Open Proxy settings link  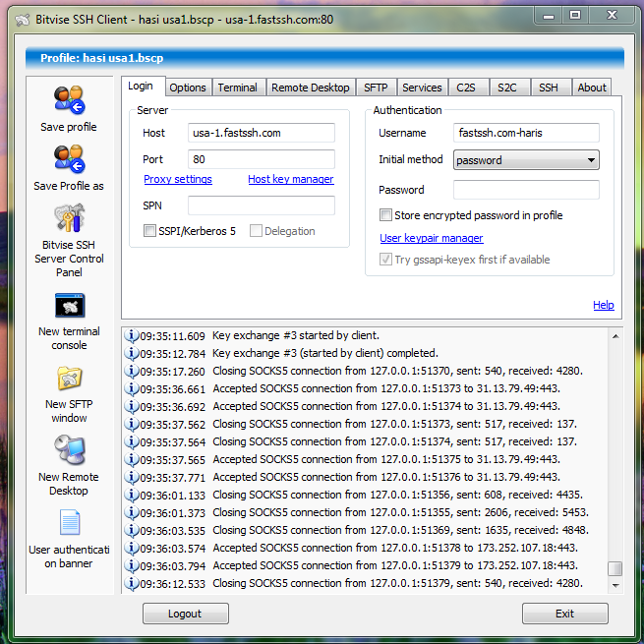(178, 180)
